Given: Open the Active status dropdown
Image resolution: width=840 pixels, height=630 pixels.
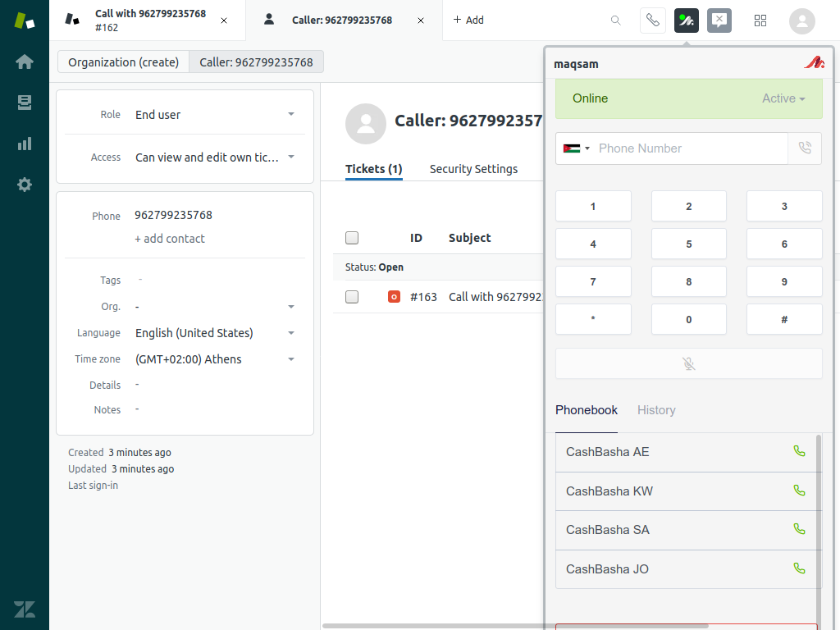Looking at the screenshot, I should [783, 98].
